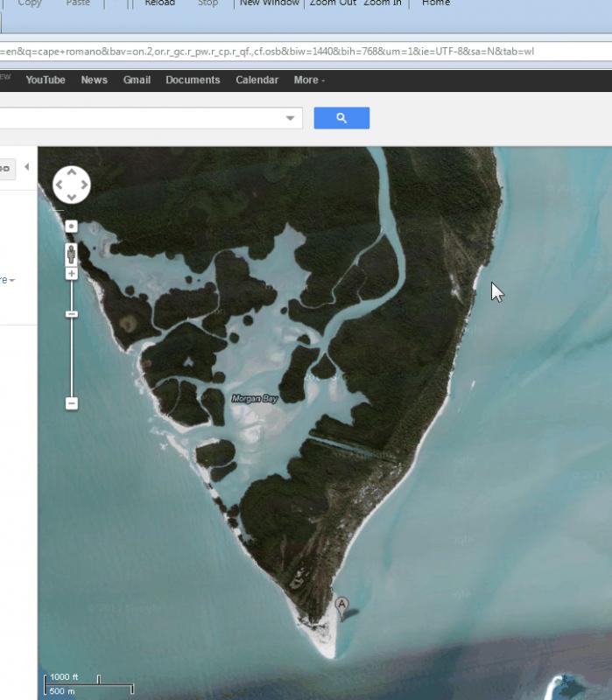612x700 pixels.
Task: Collapse the left side panel arrow
Action: coord(26,166)
